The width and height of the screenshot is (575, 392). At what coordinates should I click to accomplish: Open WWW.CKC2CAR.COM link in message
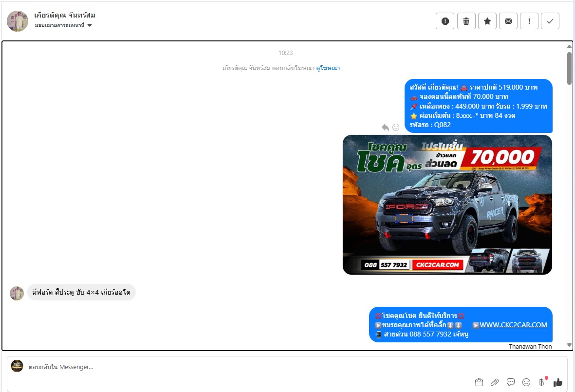[x=513, y=325]
